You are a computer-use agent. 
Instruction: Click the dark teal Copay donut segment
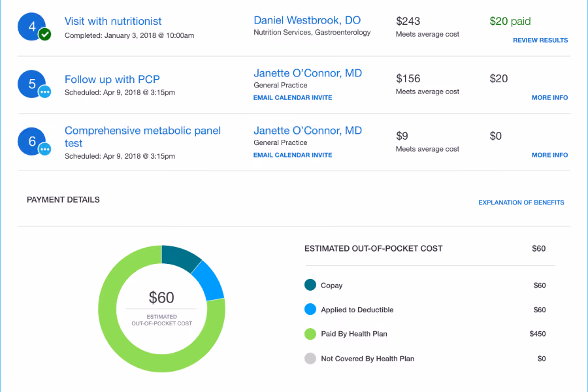179,257
